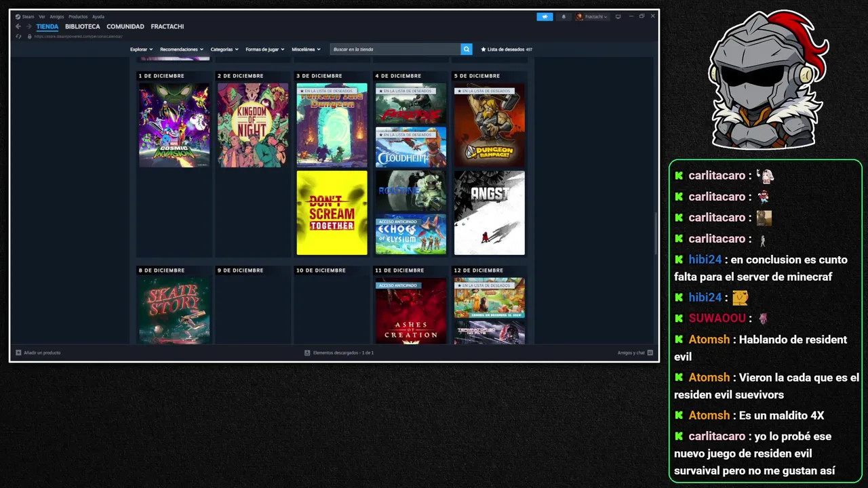Open the FRACTACHI profile tab
The height and width of the screenshot is (488, 868).
tap(167, 26)
